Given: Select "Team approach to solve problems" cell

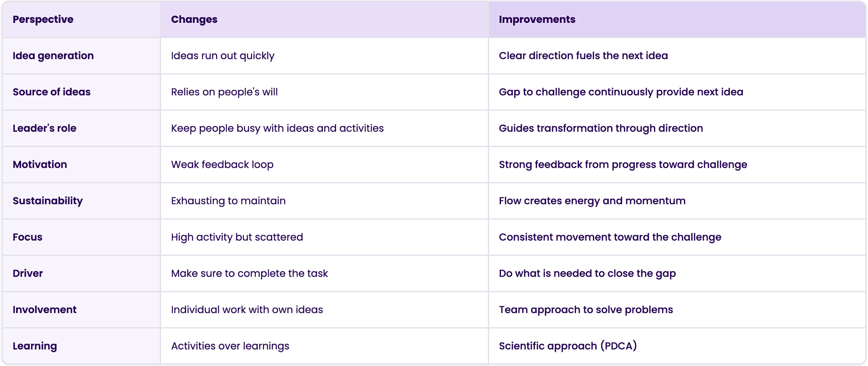Looking at the screenshot, I should point(586,310).
